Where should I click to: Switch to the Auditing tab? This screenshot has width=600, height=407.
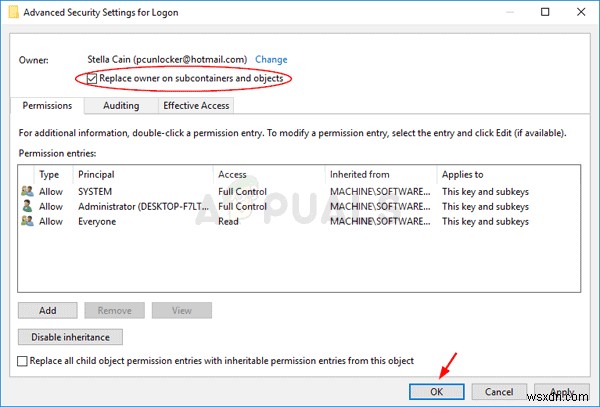[119, 105]
